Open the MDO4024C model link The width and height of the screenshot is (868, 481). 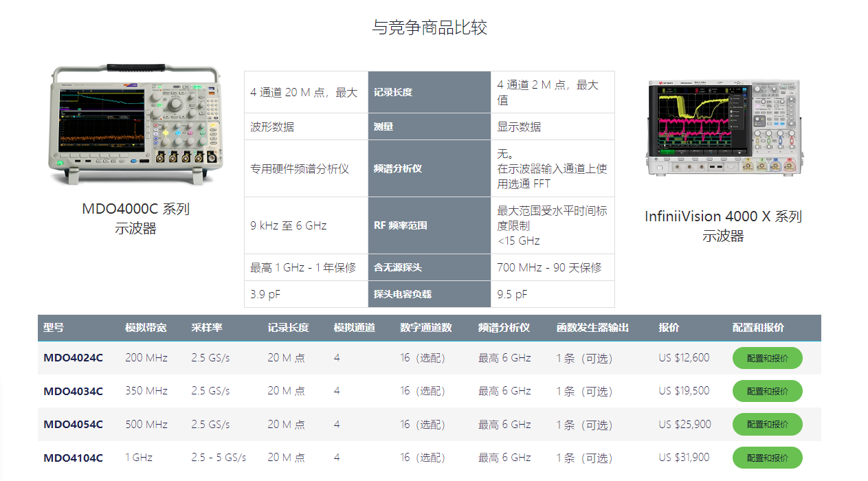point(73,358)
